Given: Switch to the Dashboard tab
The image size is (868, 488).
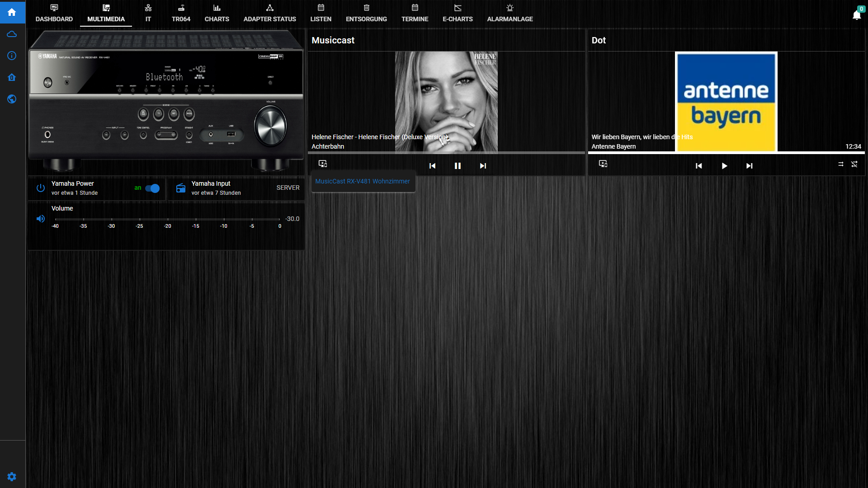Looking at the screenshot, I should pos(54,14).
